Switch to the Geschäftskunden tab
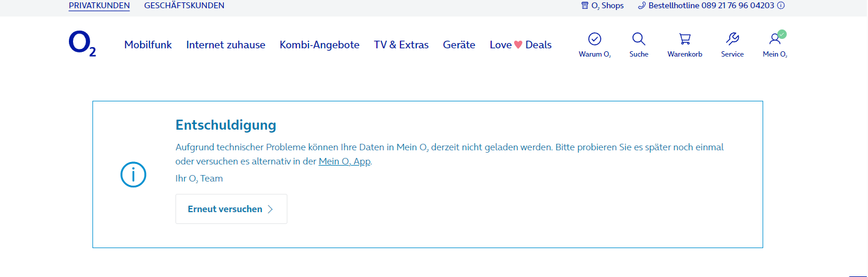 [x=184, y=5]
